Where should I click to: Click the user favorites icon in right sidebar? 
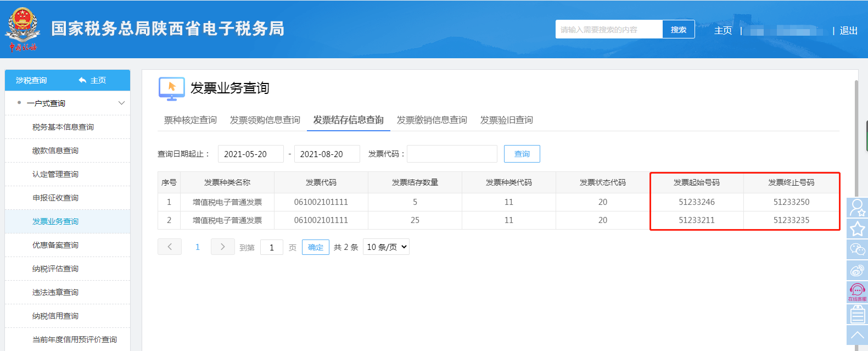(857, 208)
